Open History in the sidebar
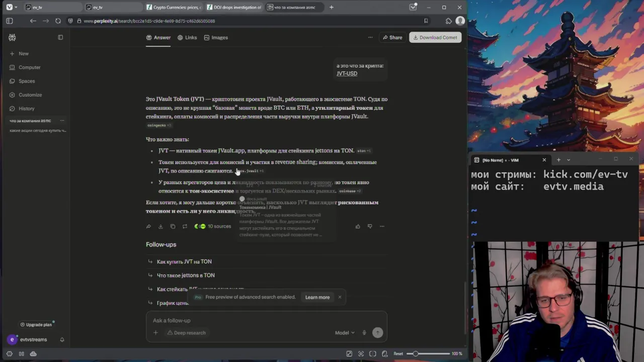 [22, 109]
